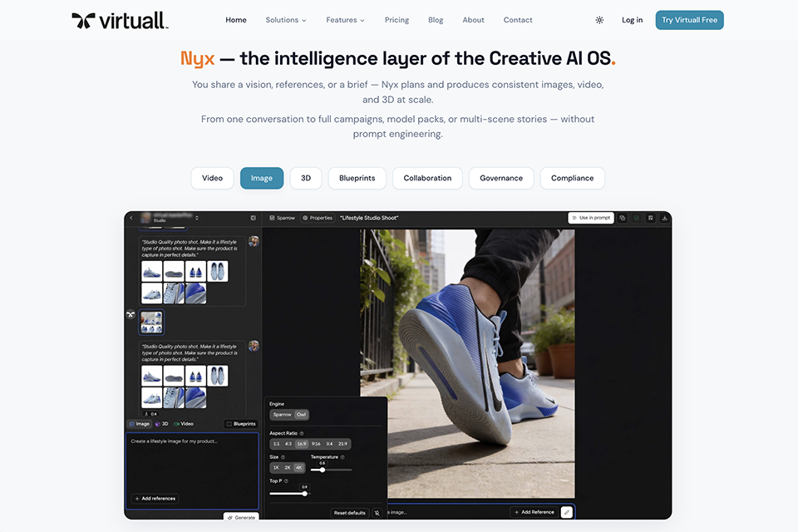This screenshot has width=798, height=532.
Task: Select the 4K size option
Action: (x=299, y=467)
